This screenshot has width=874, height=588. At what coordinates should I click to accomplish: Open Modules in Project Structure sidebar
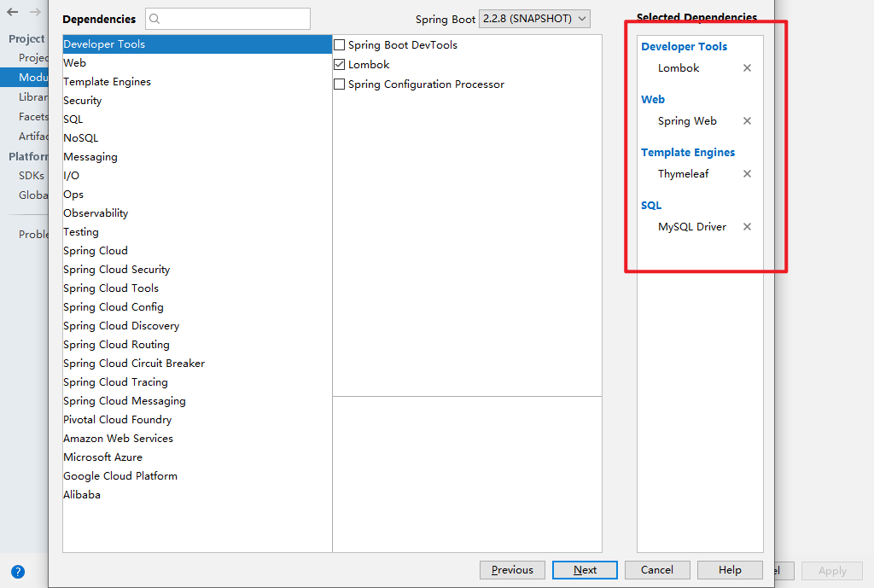tap(25, 77)
